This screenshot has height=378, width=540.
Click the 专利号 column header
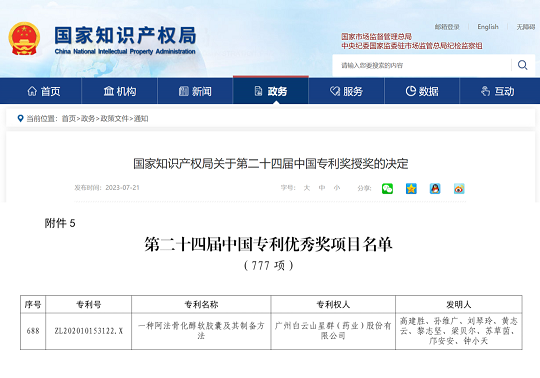click(89, 304)
